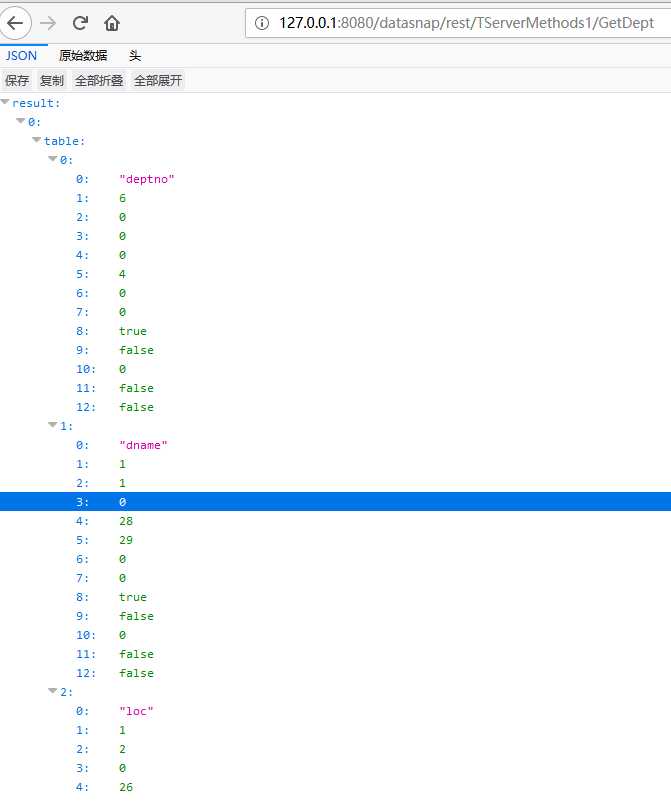Collapse the loc column entry node 2

(53, 691)
